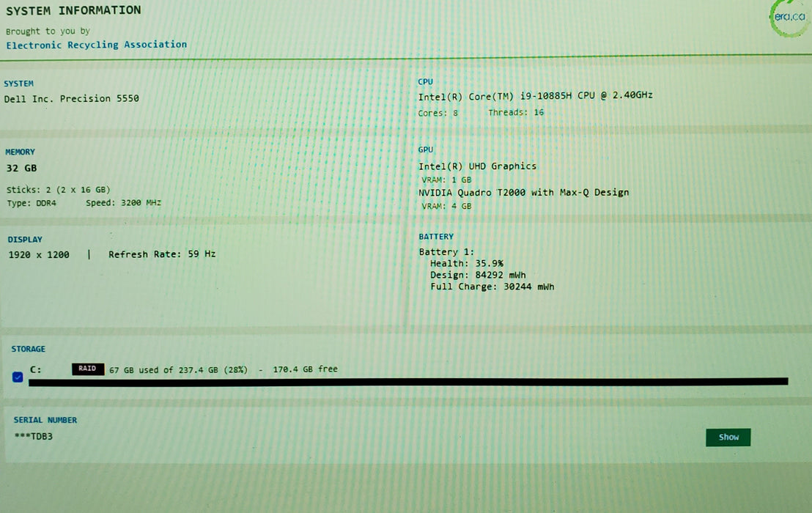Click the 'Threads: 16' value
The width and height of the screenshot is (812, 513).
point(516,112)
